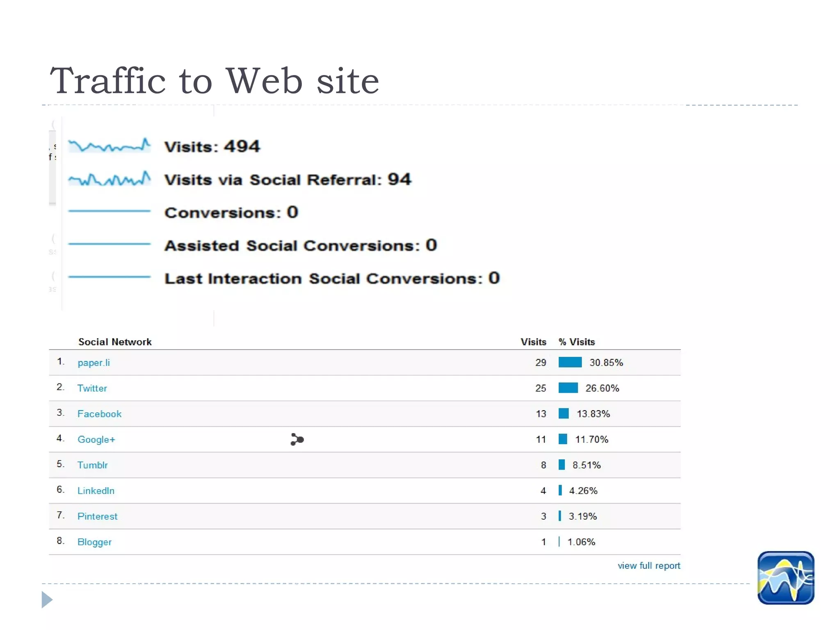840x630 pixels.
Task: Click the slide arrow triangle at bottom left
Action: click(x=47, y=600)
